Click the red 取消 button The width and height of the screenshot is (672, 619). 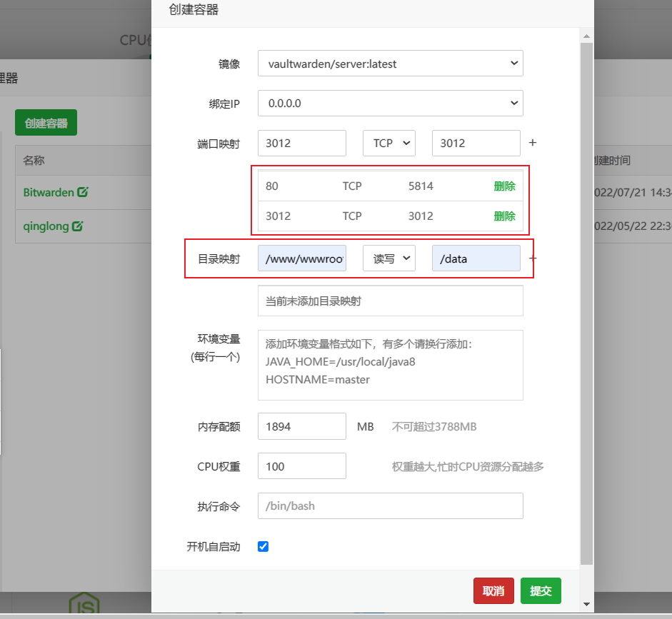(493, 590)
